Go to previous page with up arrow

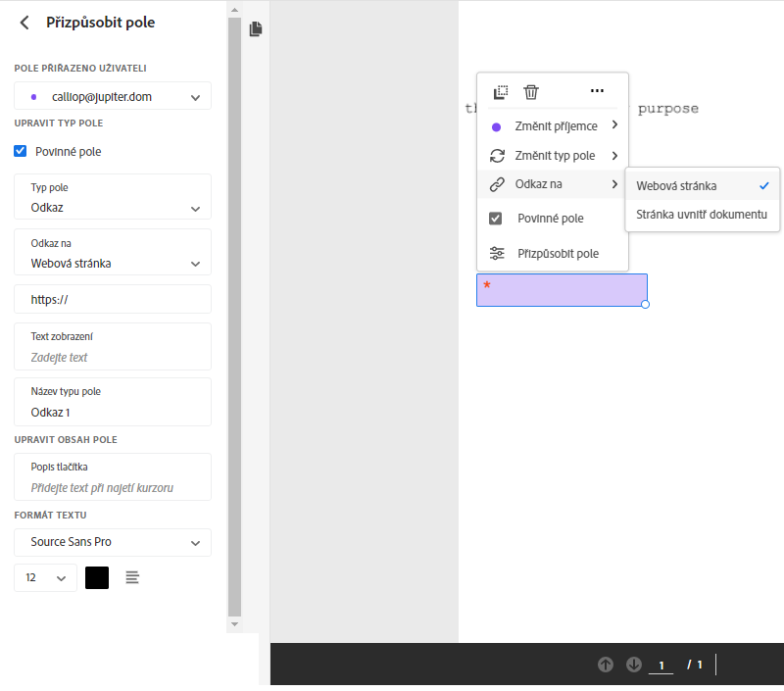(x=606, y=665)
